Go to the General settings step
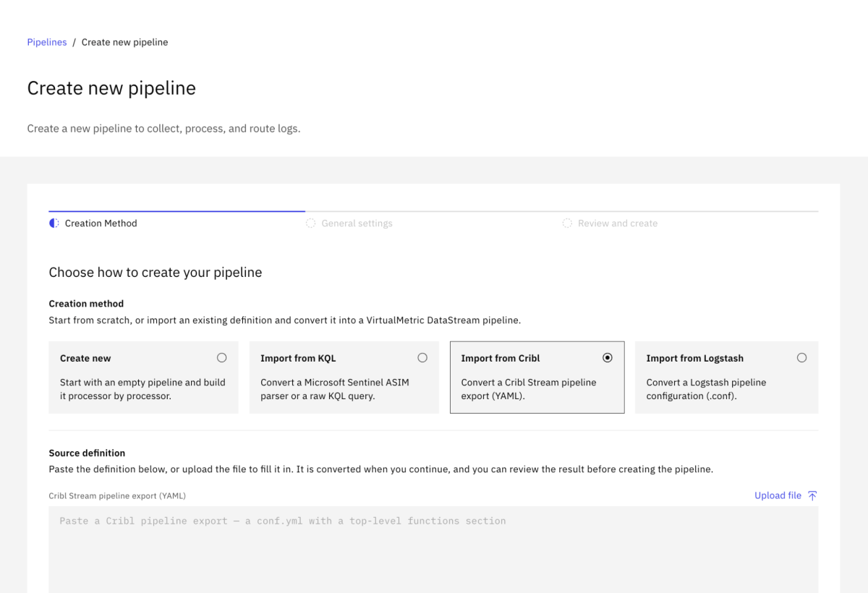Viewport: 868px width, 593px height. (x=357, y=223)
